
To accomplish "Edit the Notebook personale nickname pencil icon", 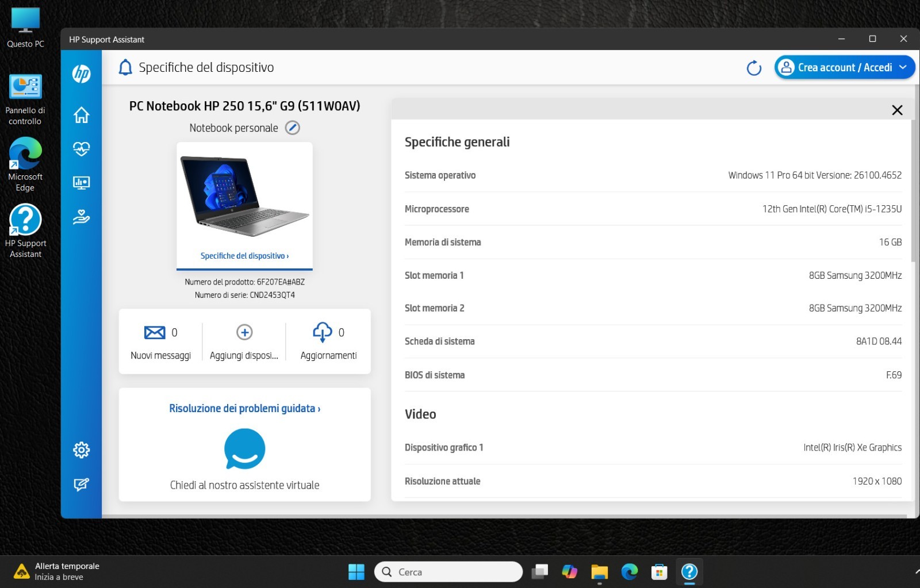I will pos(293,128).
